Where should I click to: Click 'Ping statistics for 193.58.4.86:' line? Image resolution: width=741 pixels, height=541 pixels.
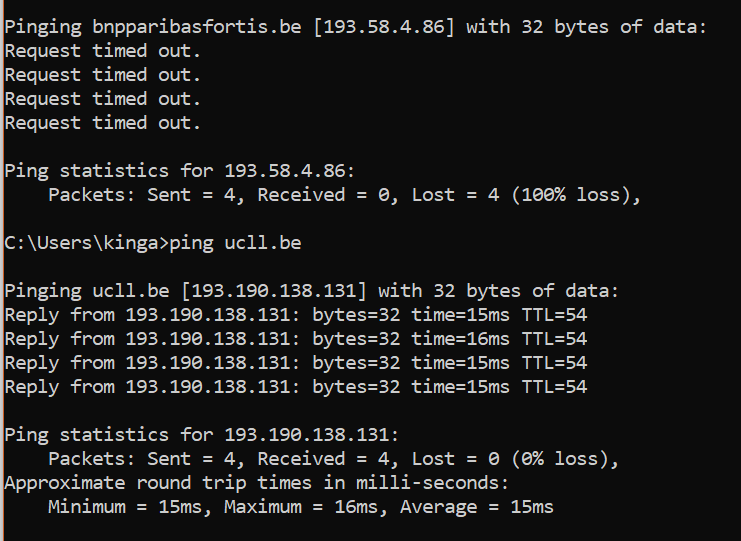coord(180,171)
